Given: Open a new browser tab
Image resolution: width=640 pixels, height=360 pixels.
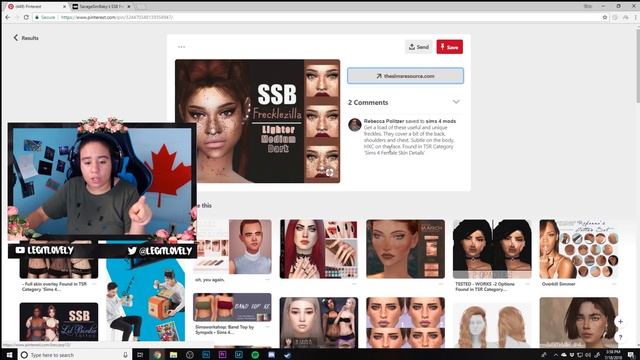Looking at the screenshot, I should tap(141, 7).
